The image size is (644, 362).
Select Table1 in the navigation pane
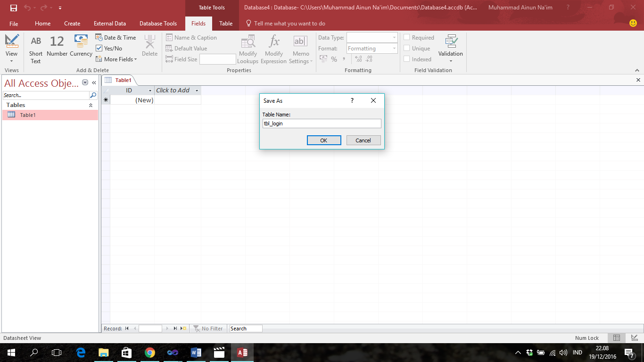coord(50,115)
